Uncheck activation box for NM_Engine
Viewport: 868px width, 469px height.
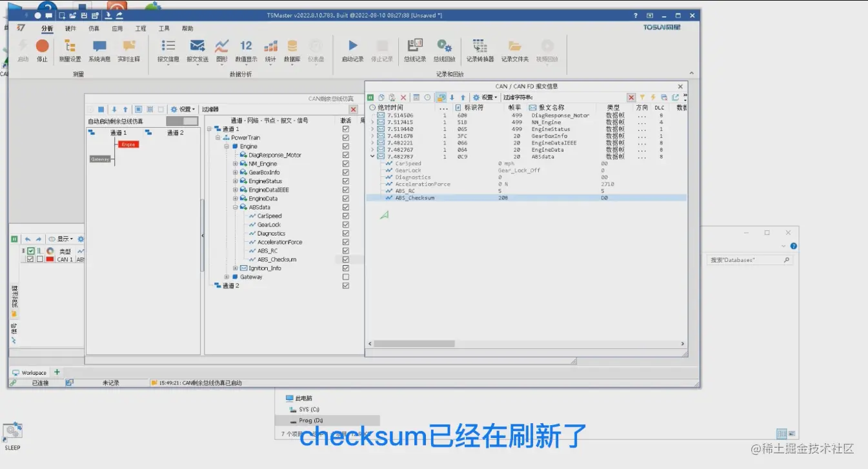point(346,164)
